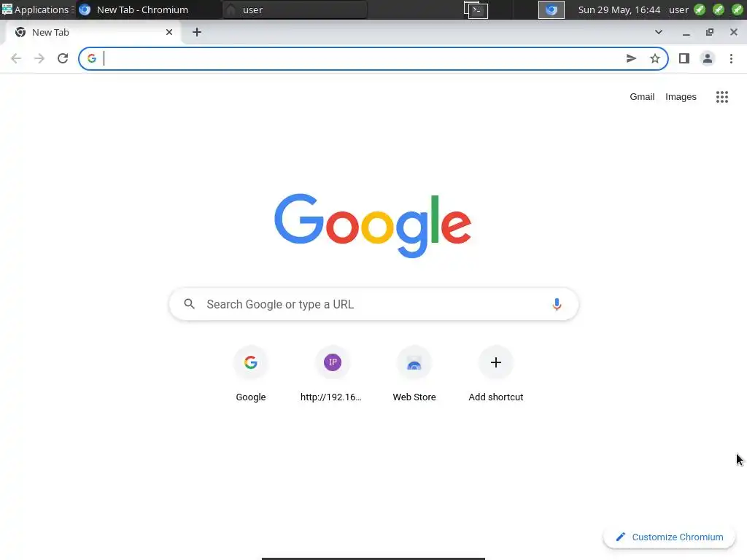Close the New Tab tab
The image size is (747, 560).
pos(169,32)
